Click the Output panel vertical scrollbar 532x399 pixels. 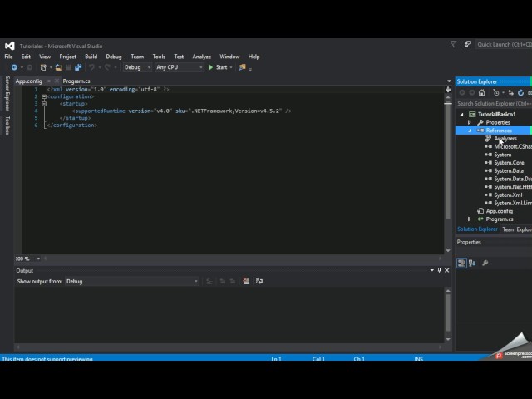click(448, 314)
